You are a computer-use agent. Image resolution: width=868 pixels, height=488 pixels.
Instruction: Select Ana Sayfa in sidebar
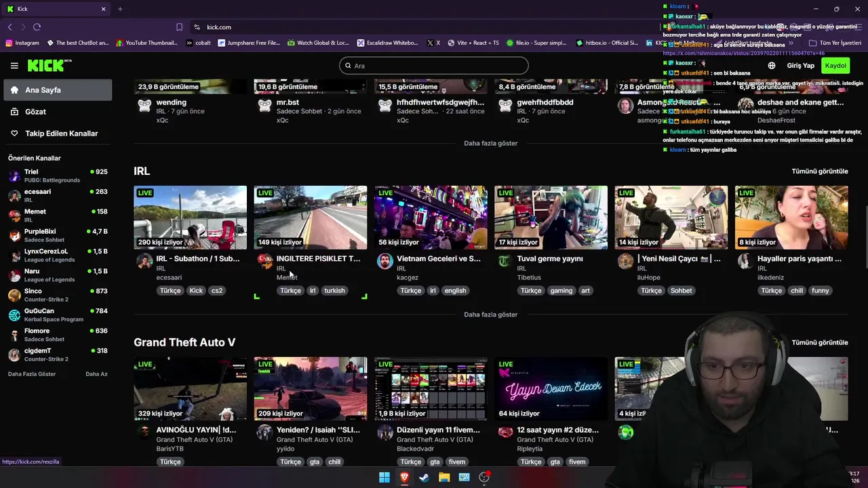(58, 90)
